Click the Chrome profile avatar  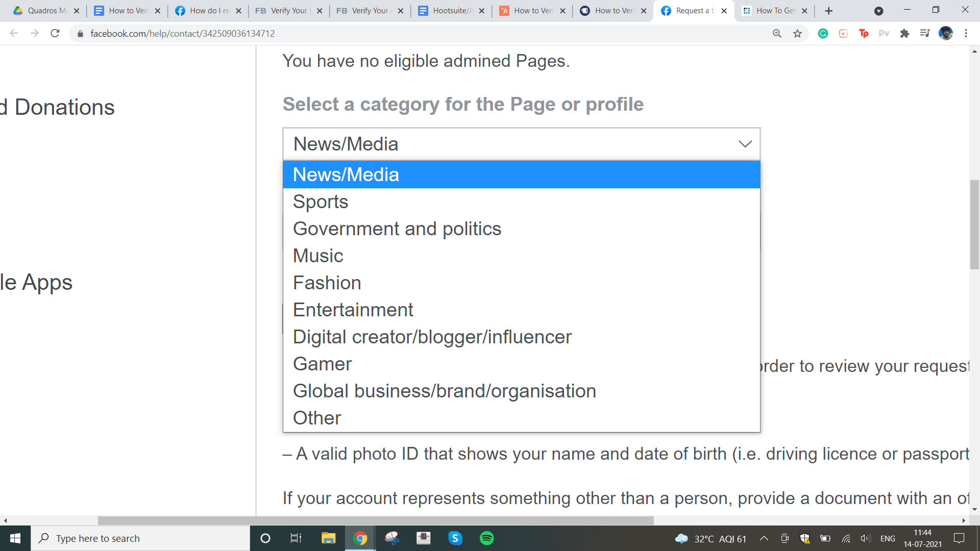click(x=946, y=33)
